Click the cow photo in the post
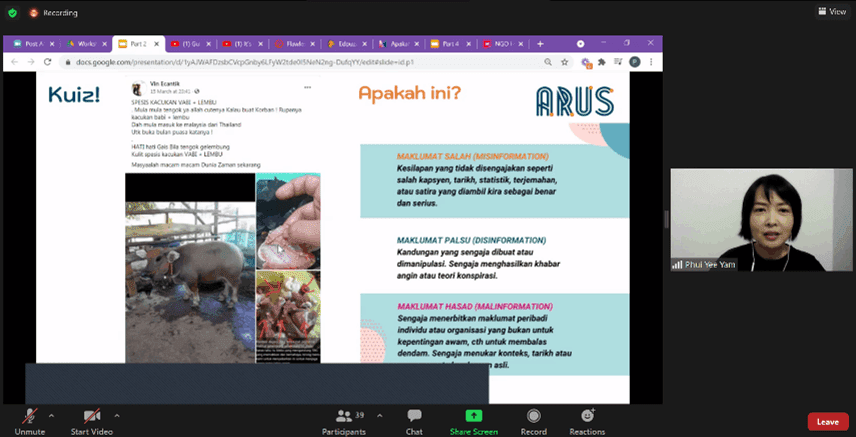 coord(190,282)
